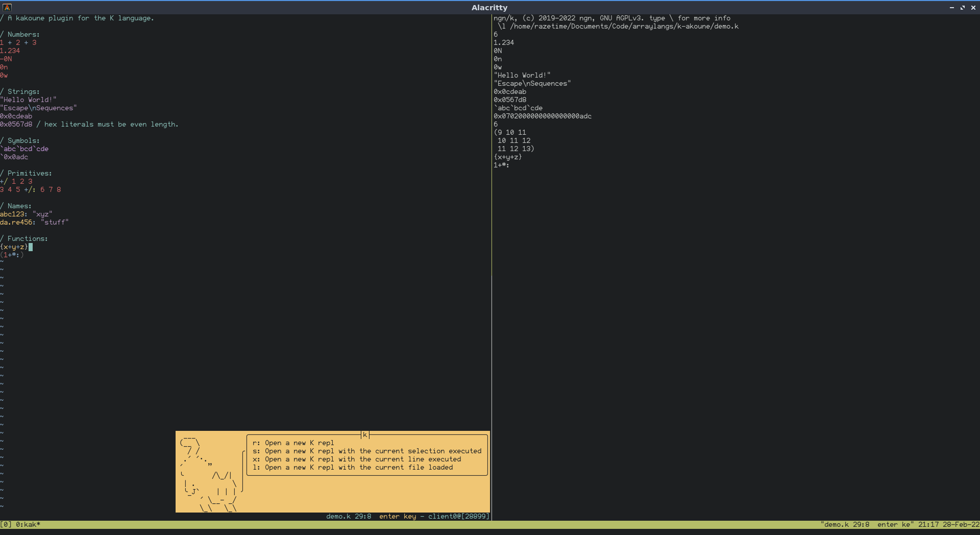Select the tmux window tab '0:kak*'
980x535 pixels.
28,524
